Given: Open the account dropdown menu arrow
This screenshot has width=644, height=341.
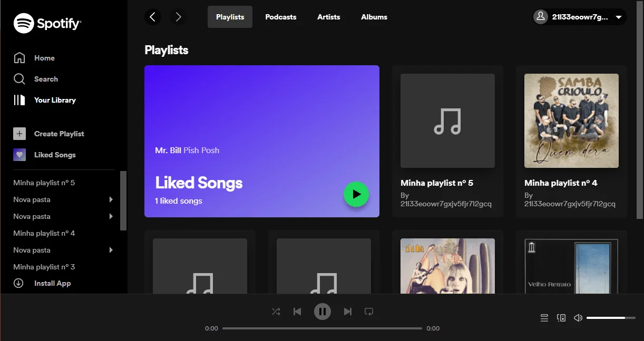Looking at the screenshot, I should [x=619, y=17].
